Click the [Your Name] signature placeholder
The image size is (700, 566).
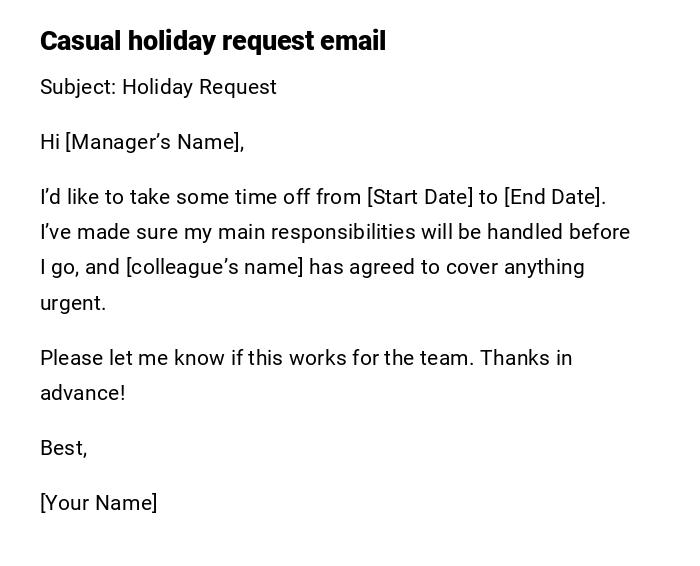coord(98,503)
